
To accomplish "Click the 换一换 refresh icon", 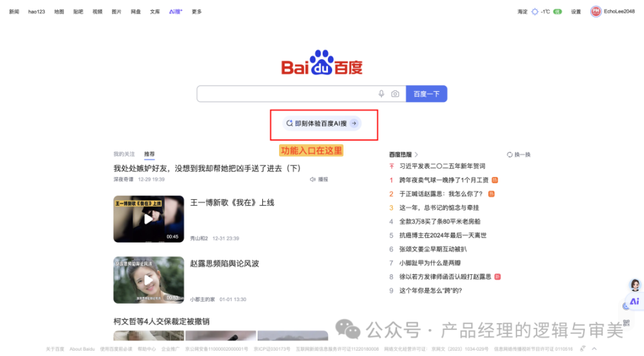I will (x=510, y=155).
